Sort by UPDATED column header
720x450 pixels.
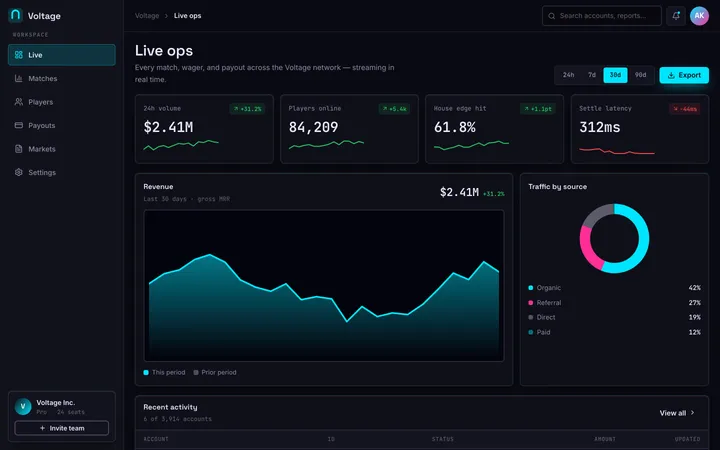pos(687,439)
